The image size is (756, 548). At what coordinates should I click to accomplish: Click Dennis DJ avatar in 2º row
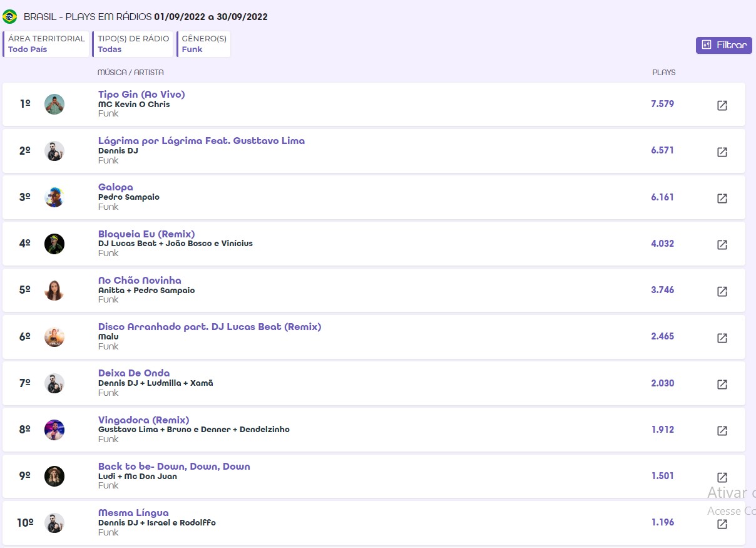54,151
